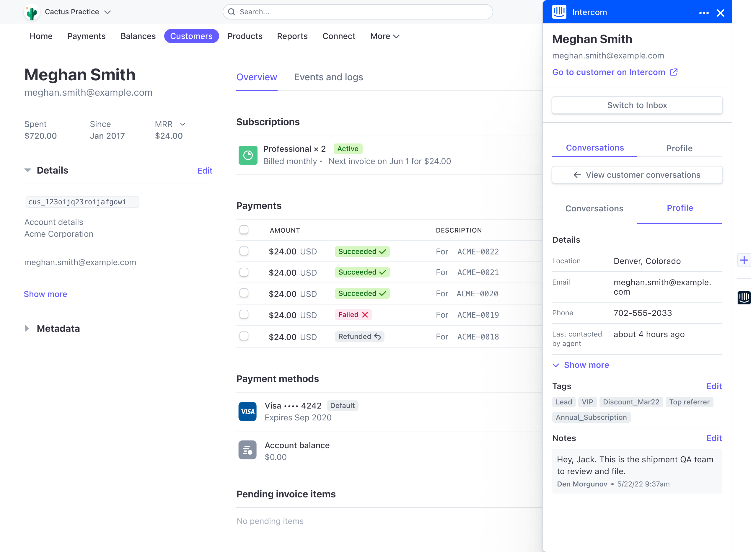Screen dimensions: 756x552
Task: Check the select-all payments checkbox
Action: [x=244, y=230]
